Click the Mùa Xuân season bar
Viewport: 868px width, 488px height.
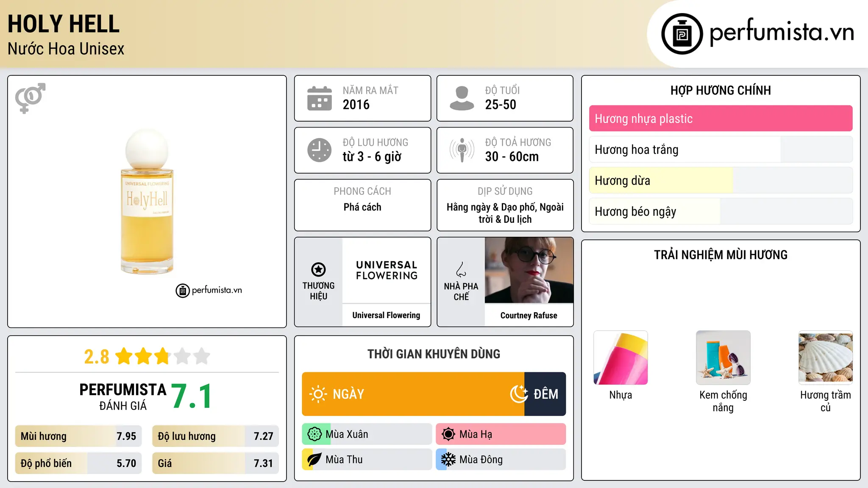tap(367, 434)
